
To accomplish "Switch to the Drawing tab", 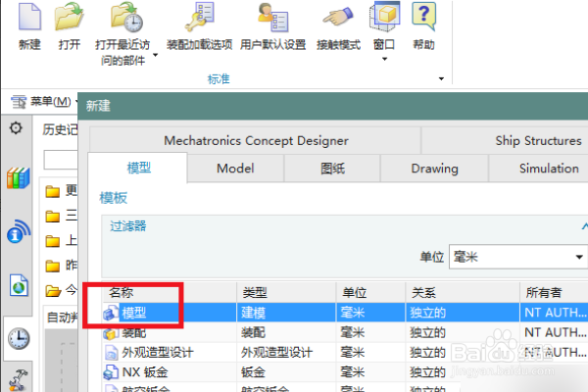I will [x=434, y=168].
